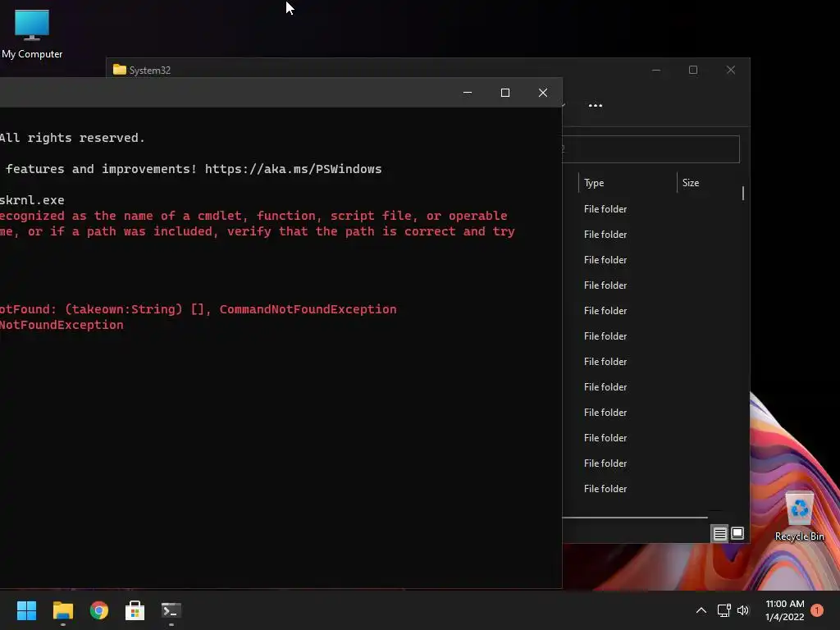Minimize the PowerShell terminal window
840x630 pixels.
coord(467,93)
